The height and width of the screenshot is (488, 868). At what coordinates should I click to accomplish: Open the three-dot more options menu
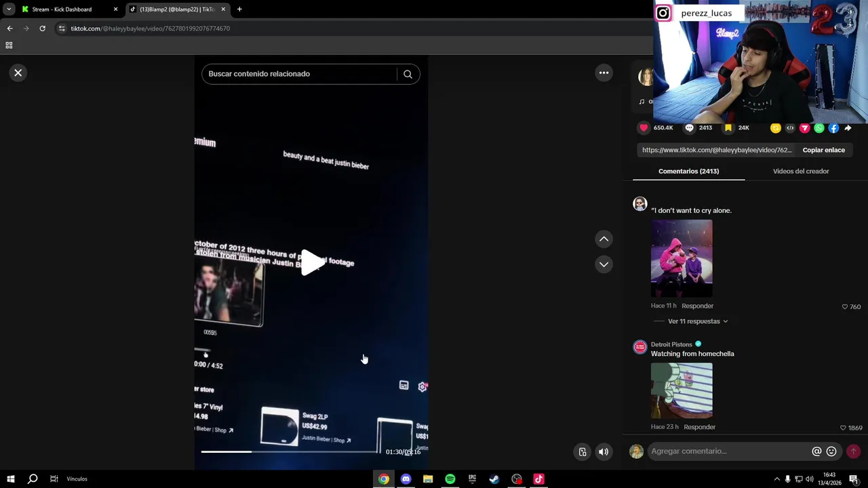(x=604, y=73)
